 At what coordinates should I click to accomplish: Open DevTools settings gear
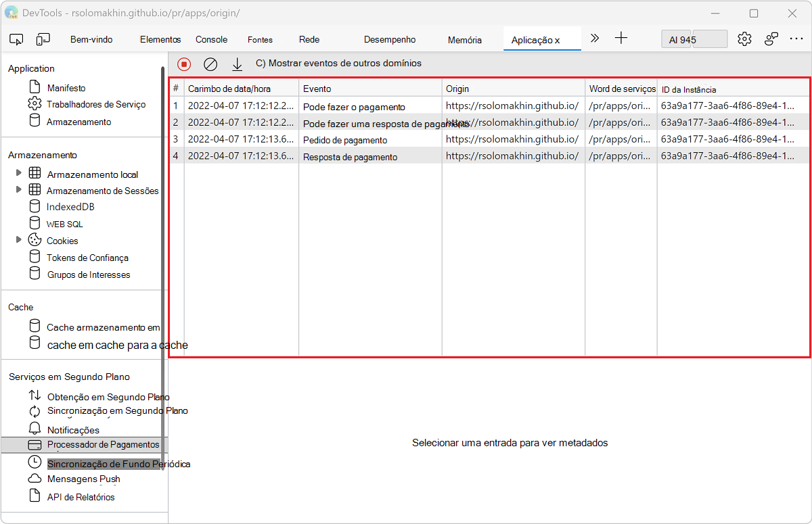click(744, 39)
